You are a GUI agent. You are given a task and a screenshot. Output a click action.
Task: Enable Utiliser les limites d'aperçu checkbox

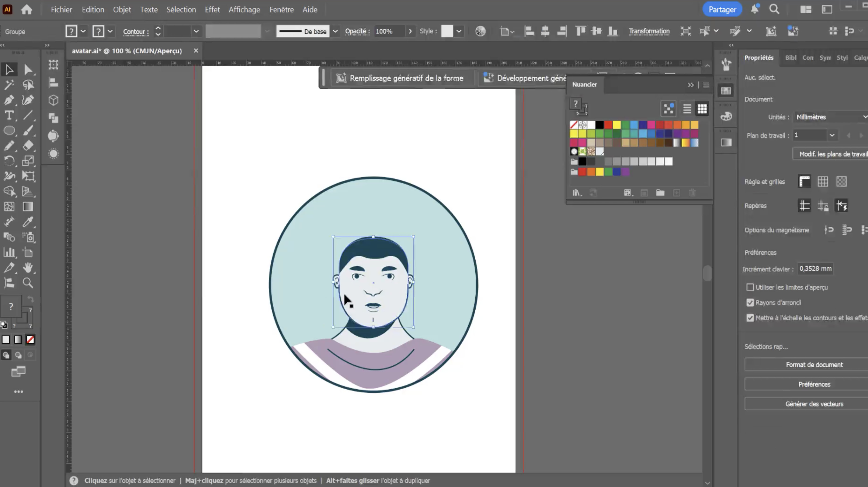pos(750,287)
